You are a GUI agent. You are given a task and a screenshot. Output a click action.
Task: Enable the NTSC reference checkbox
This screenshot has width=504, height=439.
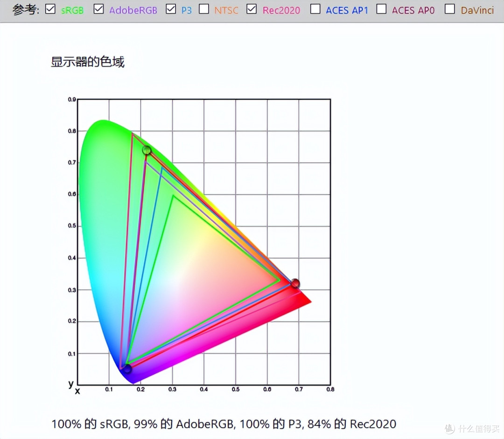204,9
